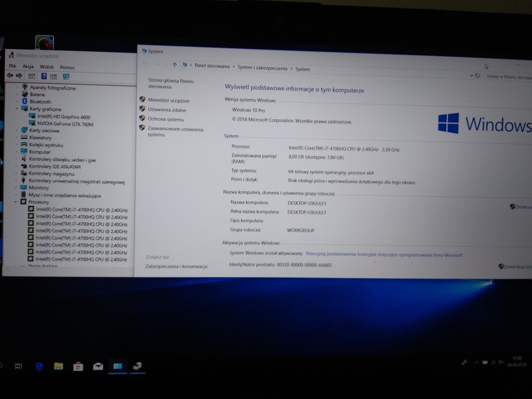Open Microsoft Store from the taskbar

pos(78,366)
